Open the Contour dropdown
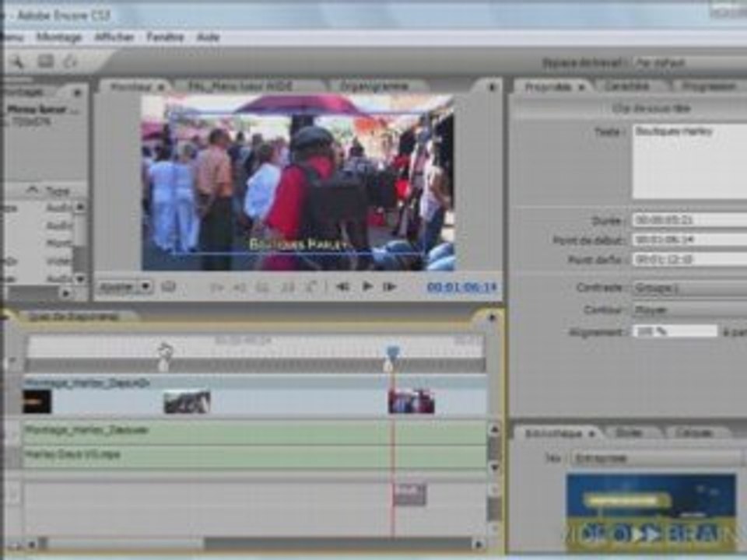The height and width of the screenshot is (560, 747). click(x=689, y=310)
